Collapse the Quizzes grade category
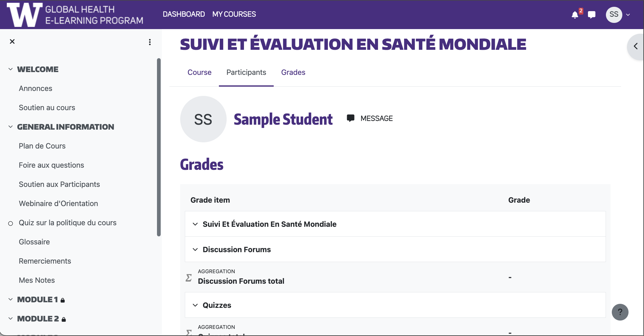The height and width of the screenshot is (336, 644). click(x=195, y=305)
